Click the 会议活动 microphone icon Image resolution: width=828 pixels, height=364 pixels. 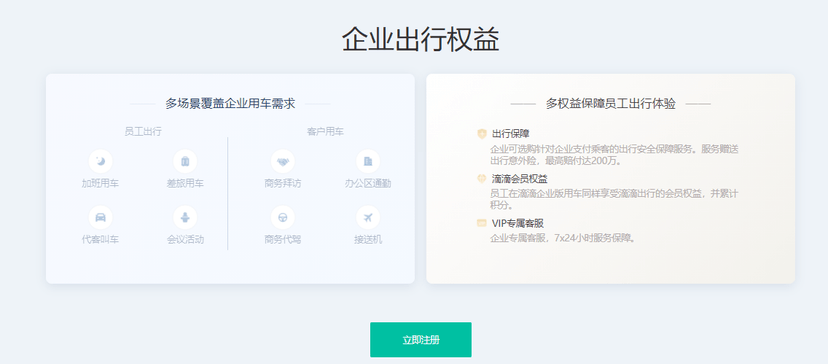[x=185, y=217]
